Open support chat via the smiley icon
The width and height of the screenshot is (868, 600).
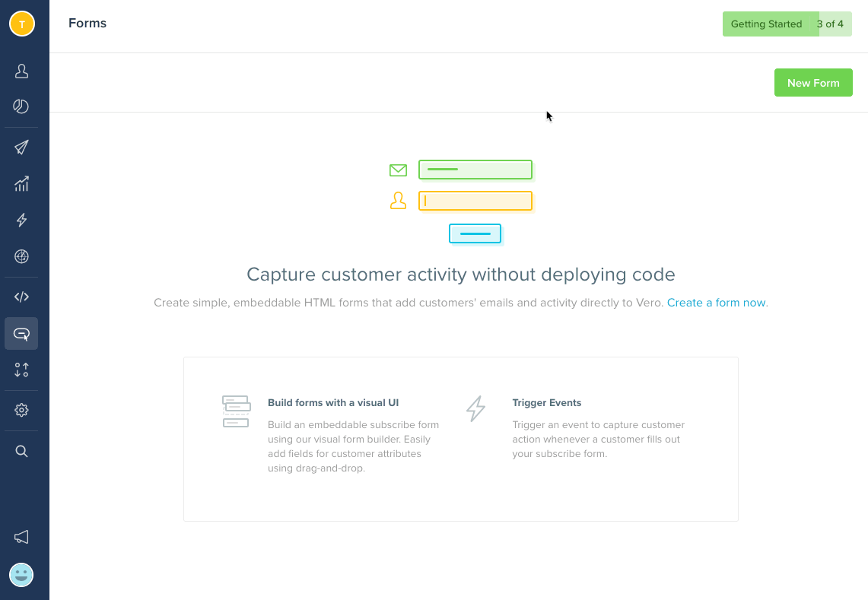[21, 575]
